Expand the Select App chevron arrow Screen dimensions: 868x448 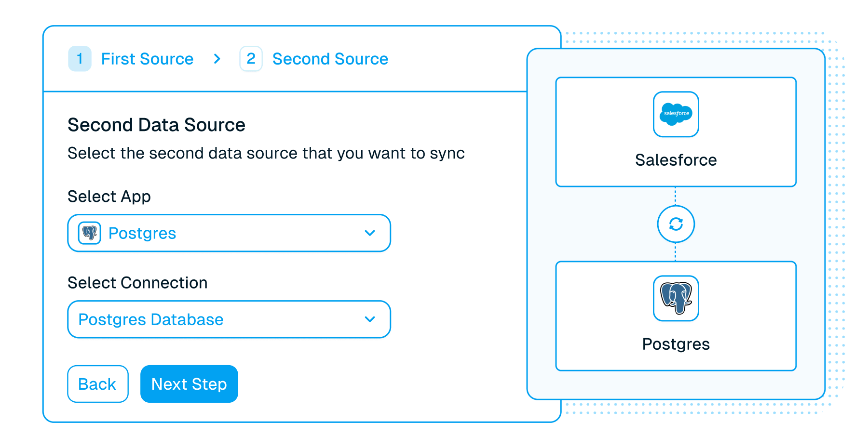point(370,233)
